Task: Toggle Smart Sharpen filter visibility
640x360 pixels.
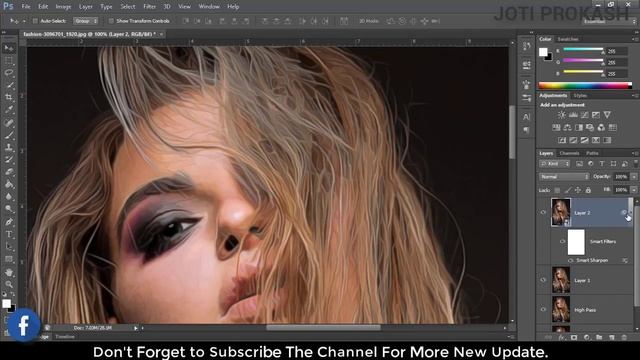Action: pyautogui.click(x=571, y=260)
